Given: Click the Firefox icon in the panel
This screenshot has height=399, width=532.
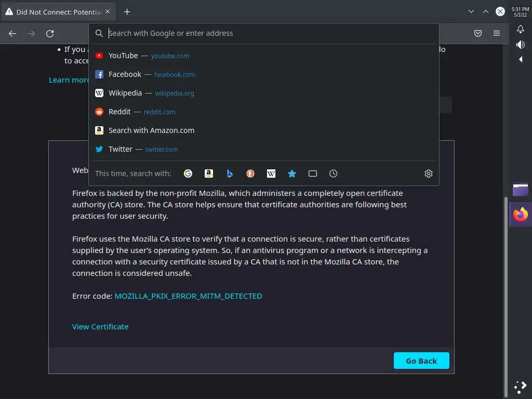Looking at the screenshot, I should pos(521,215).
